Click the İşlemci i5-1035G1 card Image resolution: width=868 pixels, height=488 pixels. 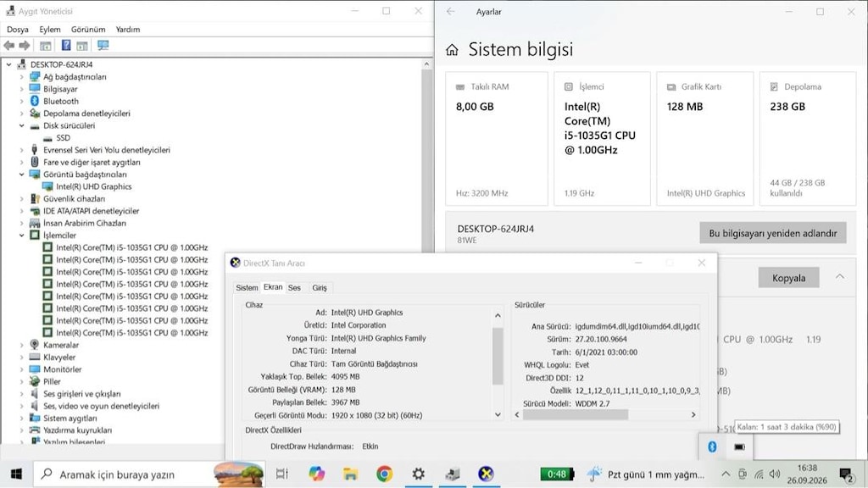(x=603, y=139)
